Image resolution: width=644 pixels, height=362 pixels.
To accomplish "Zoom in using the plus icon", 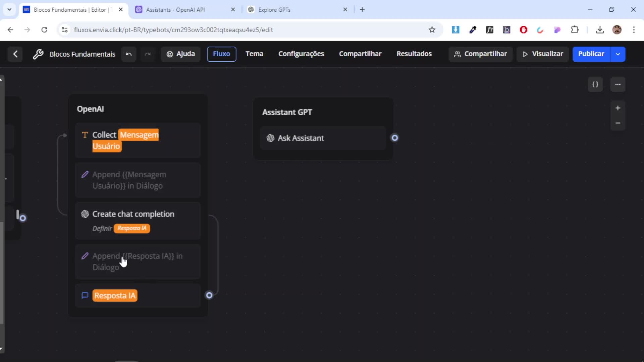I will click(618, 108).
